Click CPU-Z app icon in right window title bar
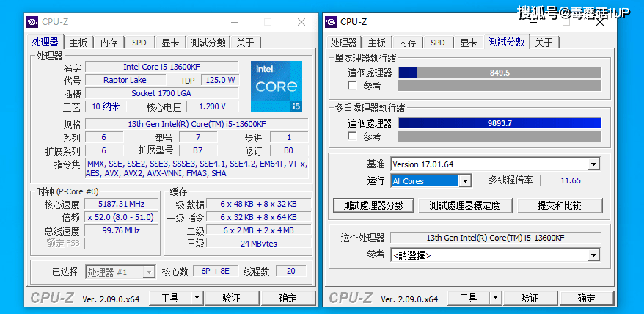644x314 pixels. point(331,22)
